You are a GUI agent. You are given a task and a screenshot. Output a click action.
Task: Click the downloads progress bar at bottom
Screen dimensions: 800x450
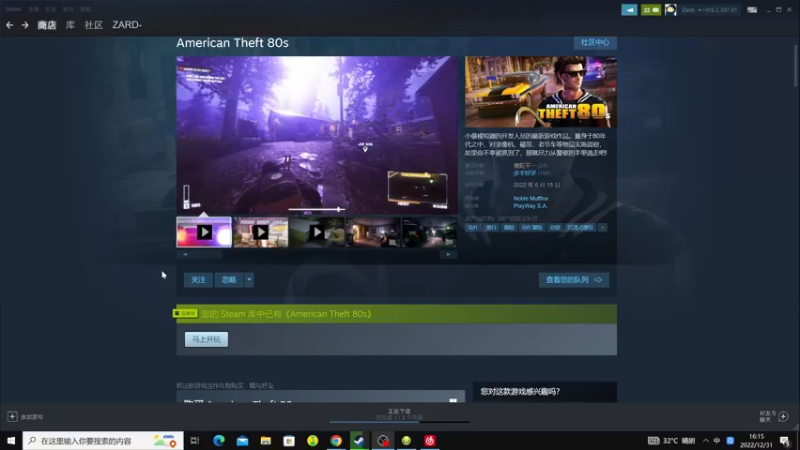(x=399, y=421)
